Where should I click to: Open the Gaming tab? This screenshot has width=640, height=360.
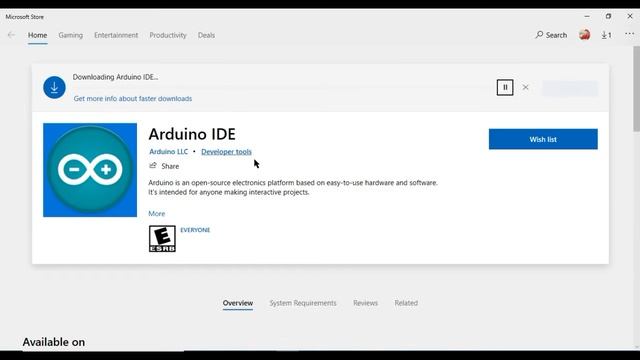tap(71, 36)
